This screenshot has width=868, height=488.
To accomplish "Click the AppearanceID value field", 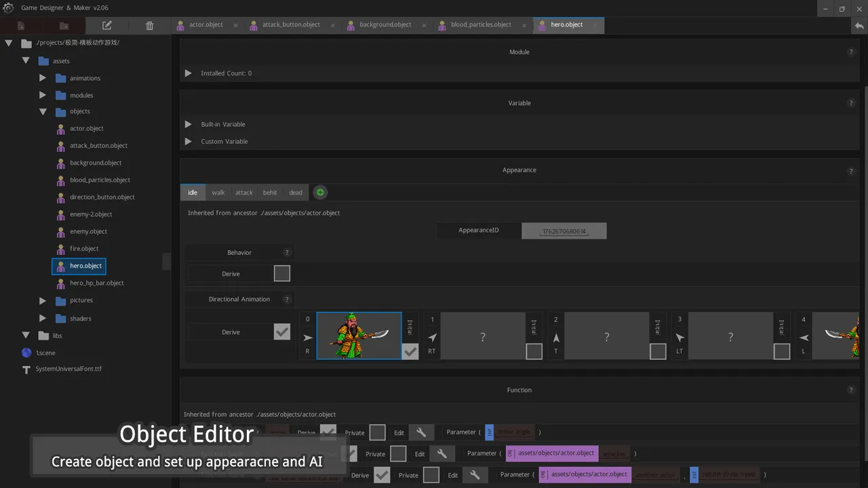I will coord(564,231).
